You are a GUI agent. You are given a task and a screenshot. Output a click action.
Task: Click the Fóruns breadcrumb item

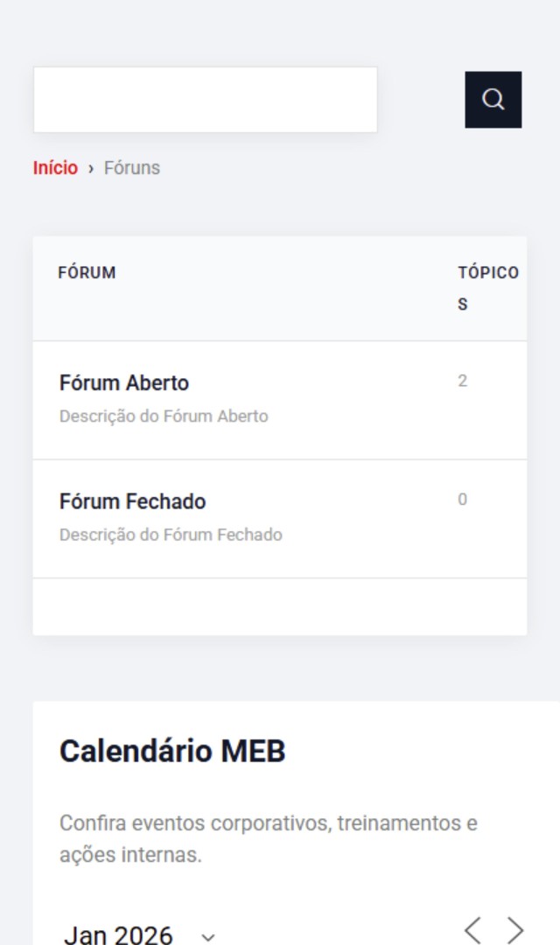click(x=132, y=168)
